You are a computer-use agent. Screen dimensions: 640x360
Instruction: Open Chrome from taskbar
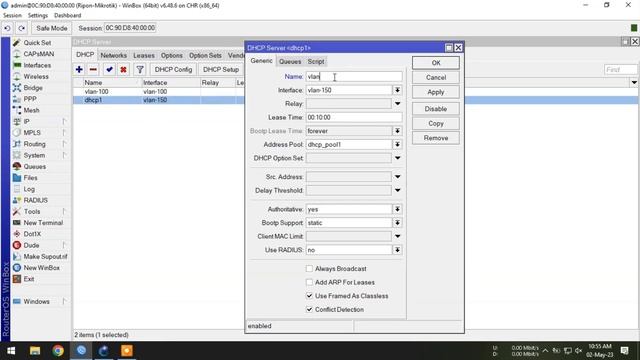pyautogui.click(x=58, y=351)
